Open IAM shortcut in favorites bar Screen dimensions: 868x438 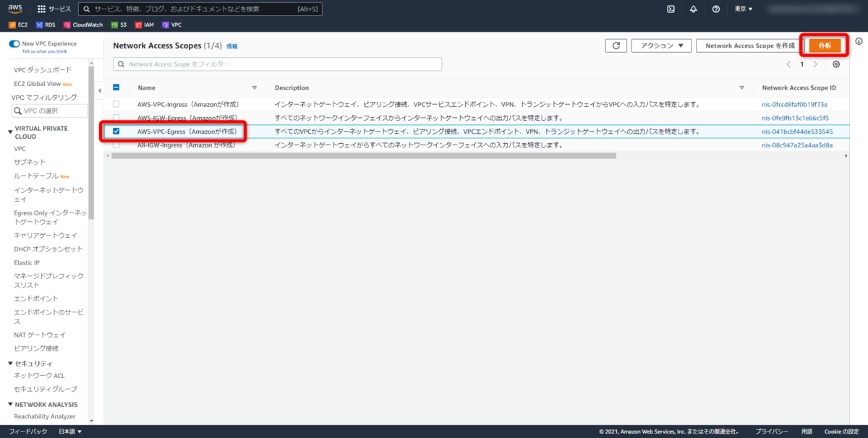pos(144,25)
